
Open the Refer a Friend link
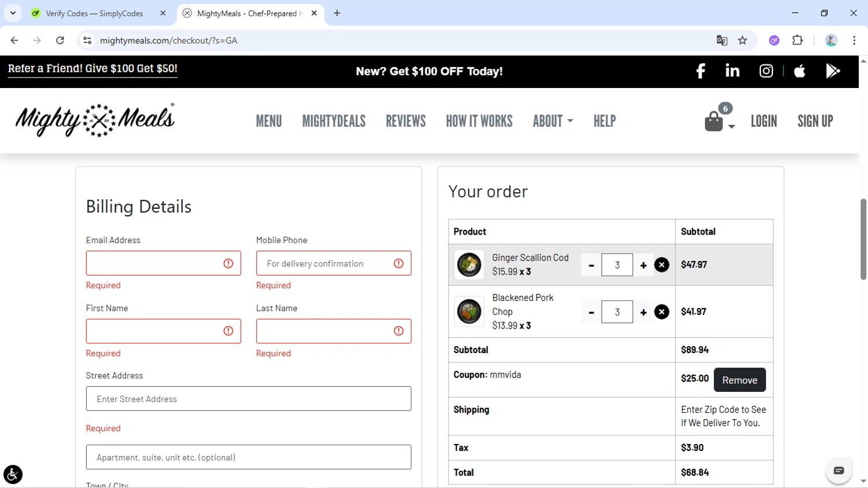click(x=93, y=68)
